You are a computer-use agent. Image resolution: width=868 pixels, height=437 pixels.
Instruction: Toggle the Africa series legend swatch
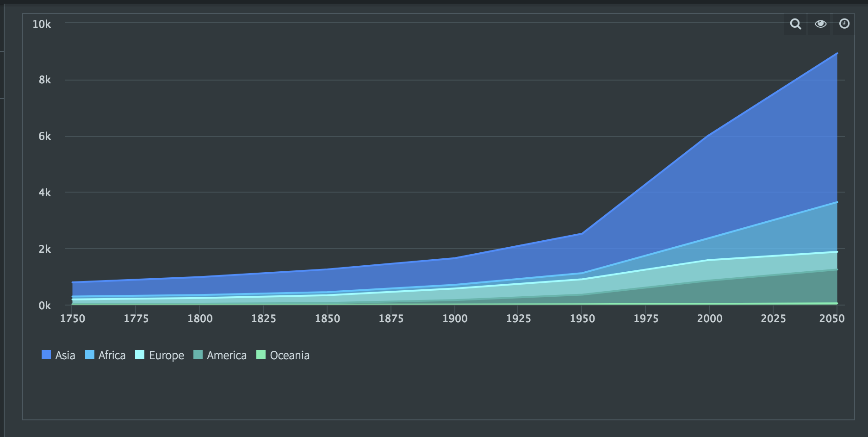tap(90, 355)
